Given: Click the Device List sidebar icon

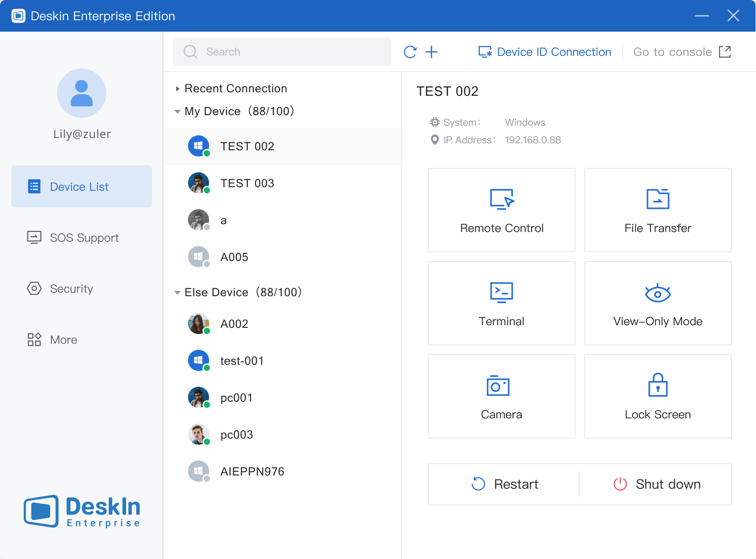Looking at the screenshot, I should pos(34,186).
